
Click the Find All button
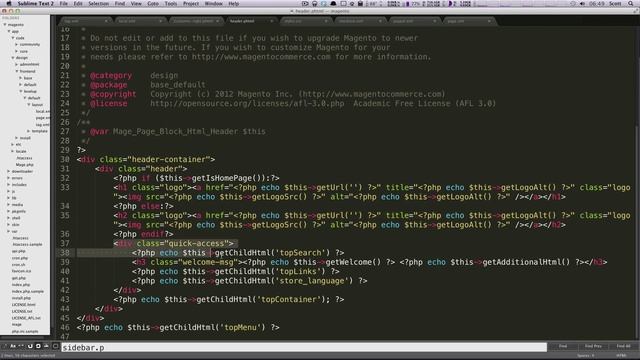pyautogui.click(x=623, y=346)
